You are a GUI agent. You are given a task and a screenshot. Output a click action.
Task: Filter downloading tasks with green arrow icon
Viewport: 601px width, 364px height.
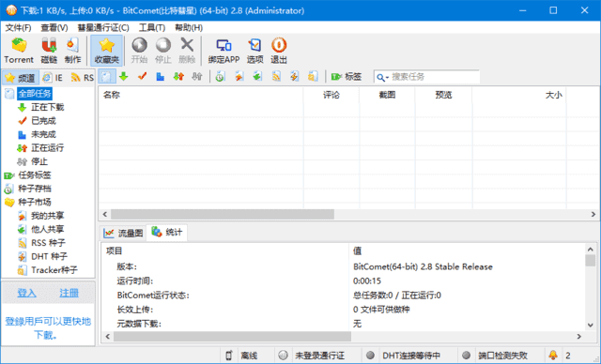(x=123, y=77)
